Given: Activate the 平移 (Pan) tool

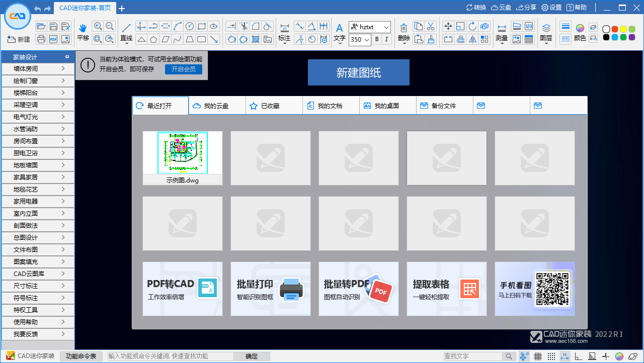Looking at the screenshot, I should click(83, 32).
